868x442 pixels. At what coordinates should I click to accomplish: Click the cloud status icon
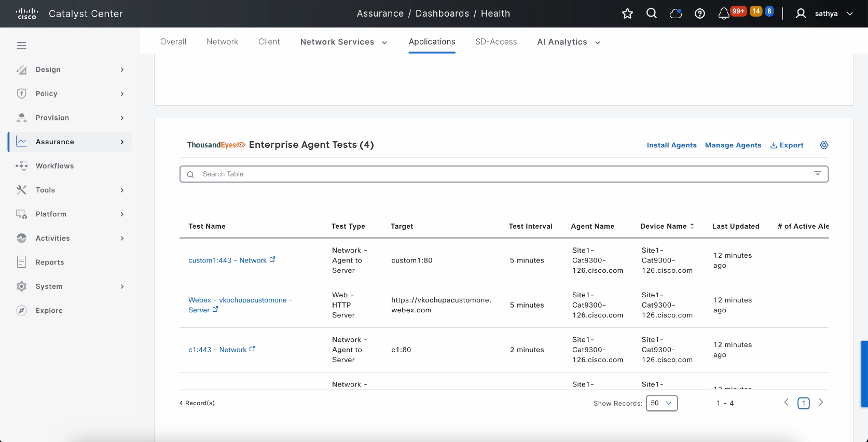pos(676,13)
